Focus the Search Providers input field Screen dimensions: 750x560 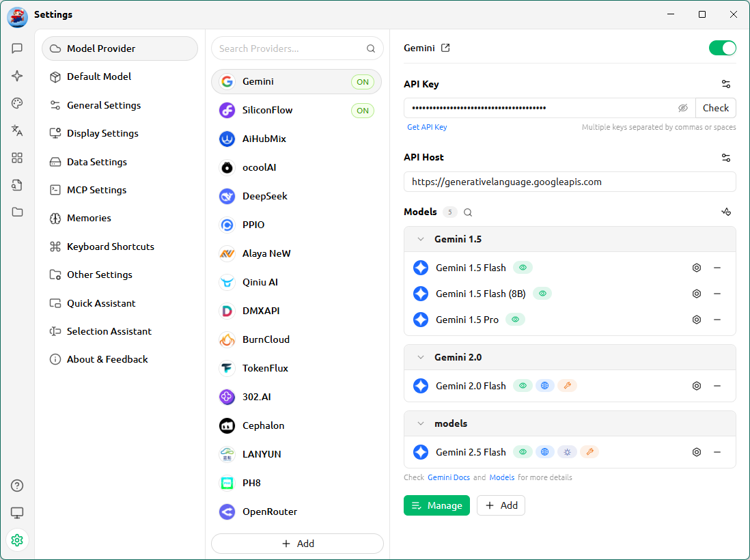click(x=297, y=48)
